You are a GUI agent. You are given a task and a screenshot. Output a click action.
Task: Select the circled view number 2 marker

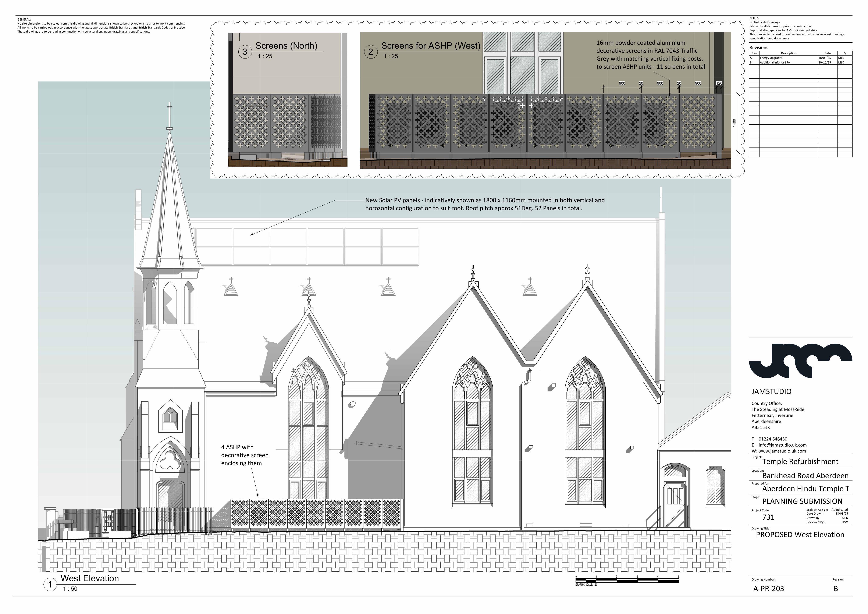pyautogui.click(x=370, y=52)
